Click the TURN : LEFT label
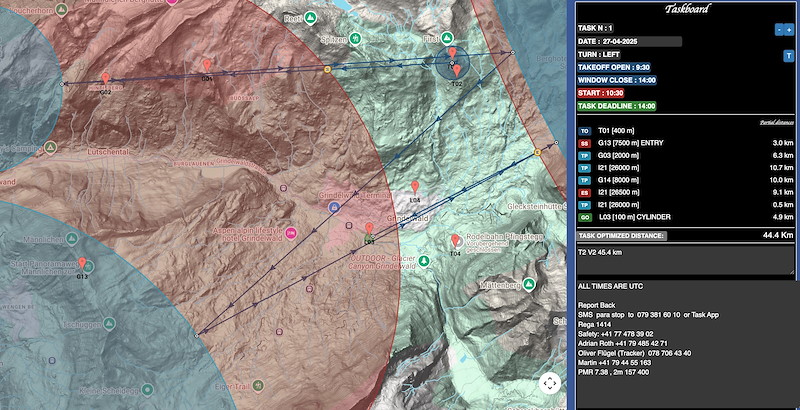The image size is (800, 410). 599,54
